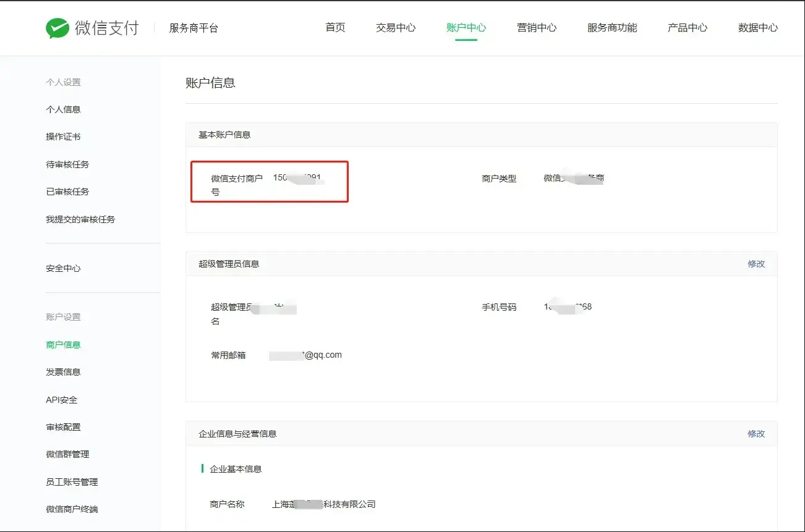This screenshot has height=532, width=805.
Task: Click 修改 for 超级管理员信息 section
Action: pos(756,264)
